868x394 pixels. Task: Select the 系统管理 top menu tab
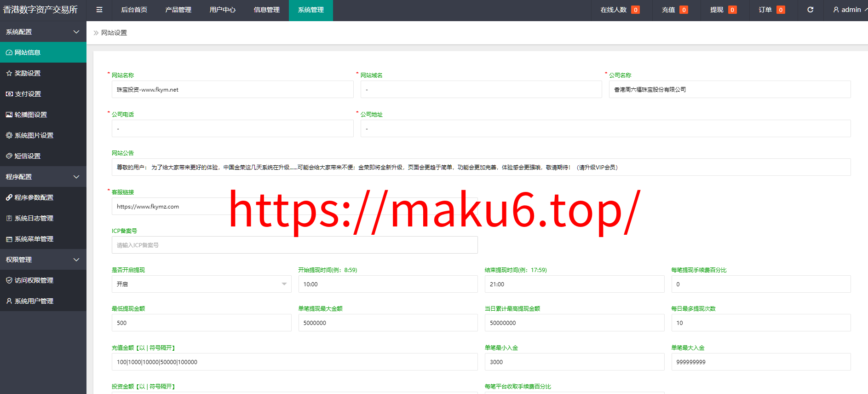311,10
